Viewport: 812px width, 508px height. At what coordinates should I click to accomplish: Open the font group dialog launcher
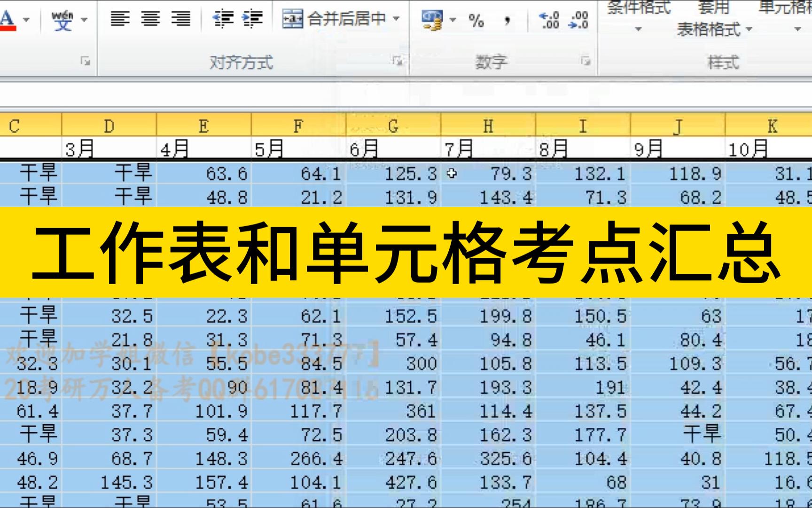pyautogui.click(x=86, y=61)
